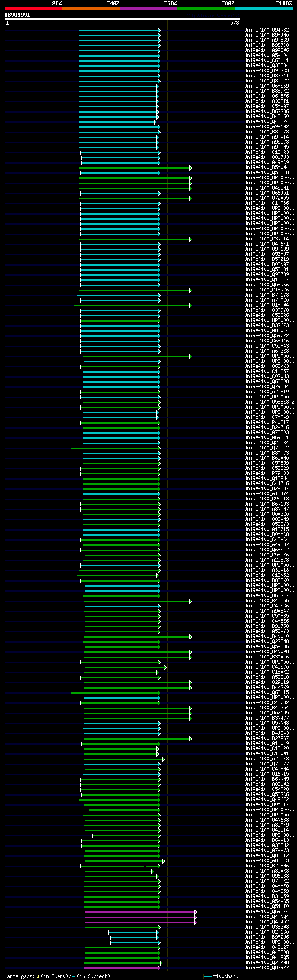Click the green ~80% identity legend segment
297x980 pixels.
[206, 8]
